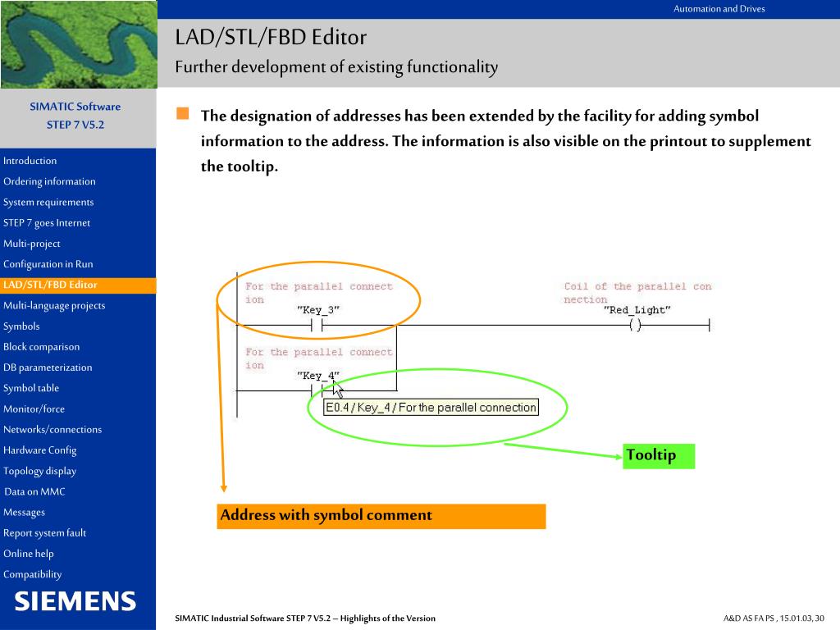This screenshot has width=840, height=630.
Task: Click the Further development of existing functionality subtitle
Action: (x=336, y=67)
